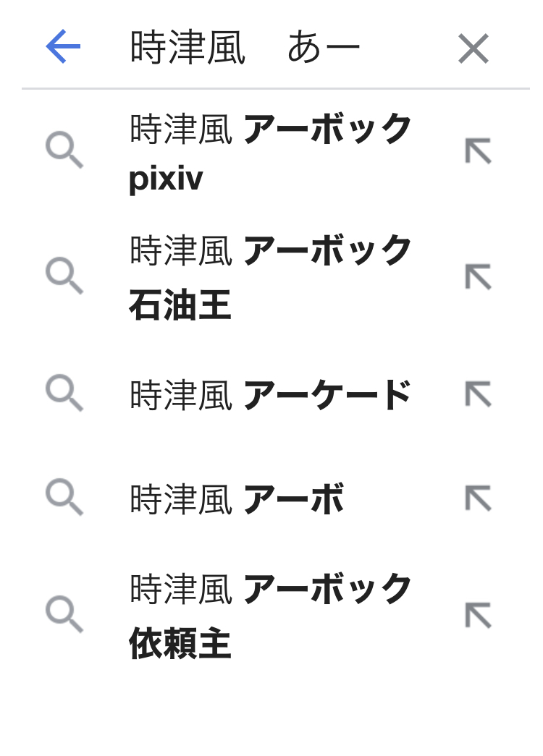This screenshot has width=543, height=756.
Task: Insert アーボック 依頼主 suggestion using its arrow
Action: (478, 615)
